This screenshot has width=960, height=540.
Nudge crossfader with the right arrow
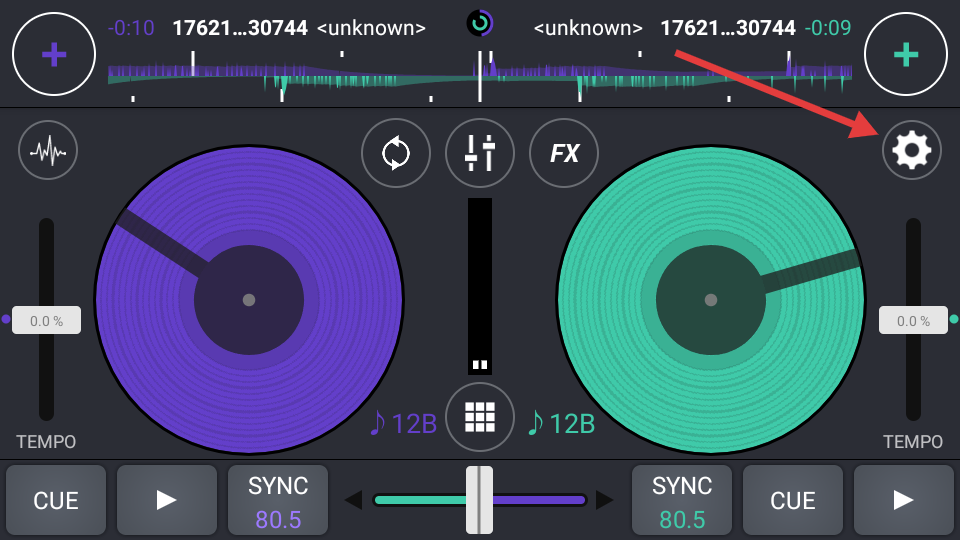tap(604, 500)
